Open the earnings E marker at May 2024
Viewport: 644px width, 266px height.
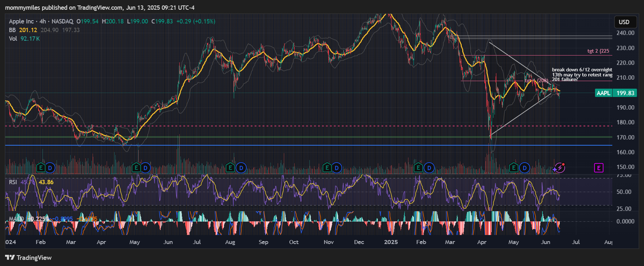point(136,168)
